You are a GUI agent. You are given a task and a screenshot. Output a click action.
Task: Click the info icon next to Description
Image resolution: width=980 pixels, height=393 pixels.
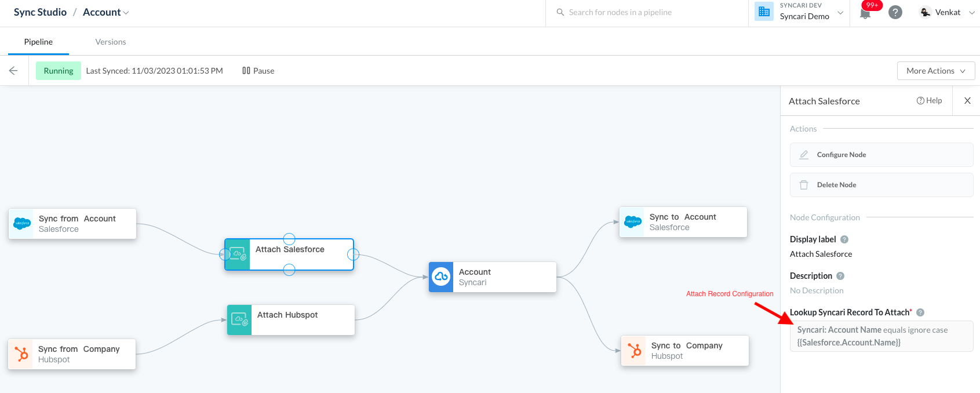click(840, 276)
